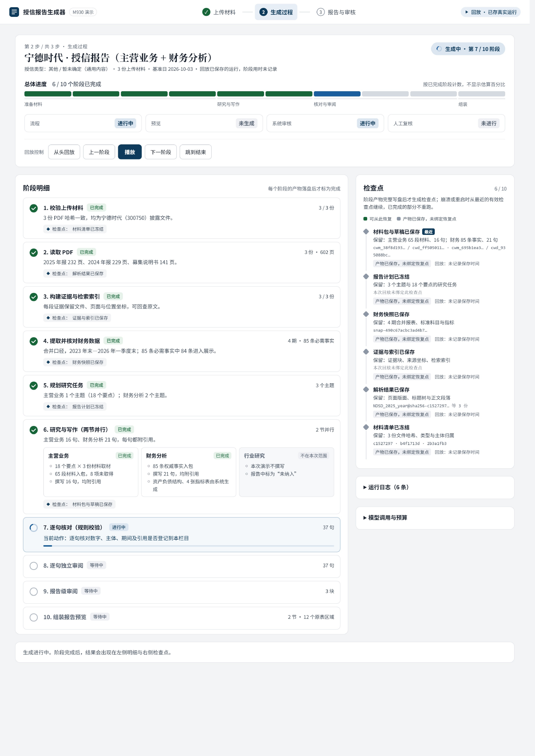Click the 最近 badge in 检查点 panel
Viewport: 535px width, 756px height.
coord(428,232)
